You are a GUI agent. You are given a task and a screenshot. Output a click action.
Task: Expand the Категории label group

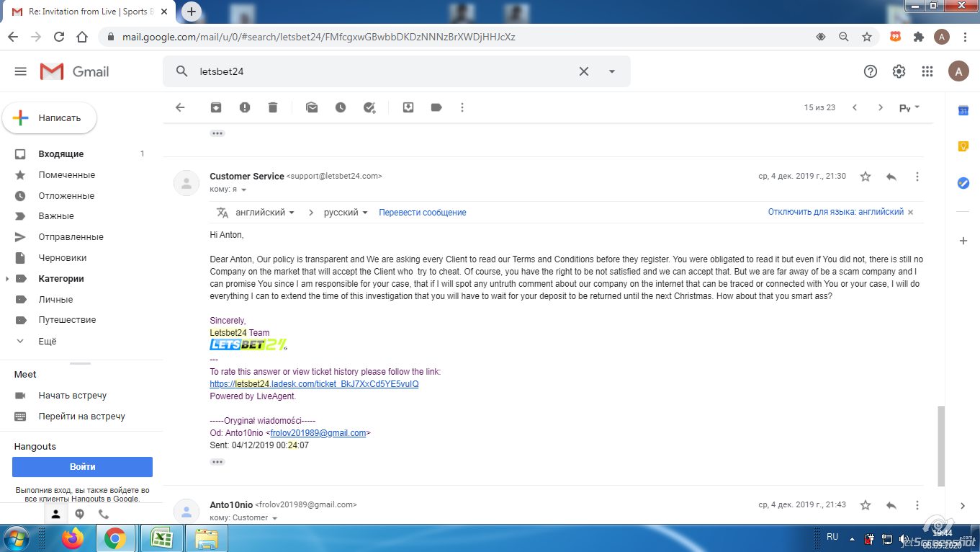pos(8,279)
